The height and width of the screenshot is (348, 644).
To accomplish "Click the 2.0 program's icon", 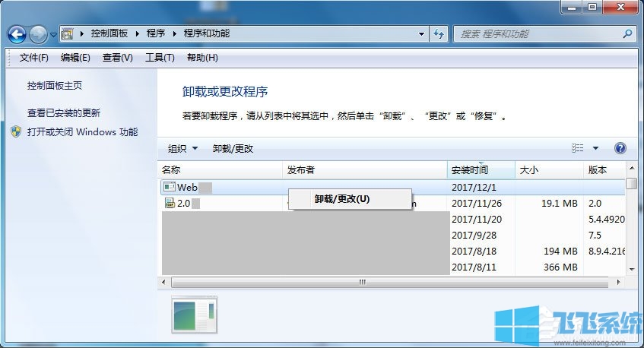I will click(x=170, y=203).
